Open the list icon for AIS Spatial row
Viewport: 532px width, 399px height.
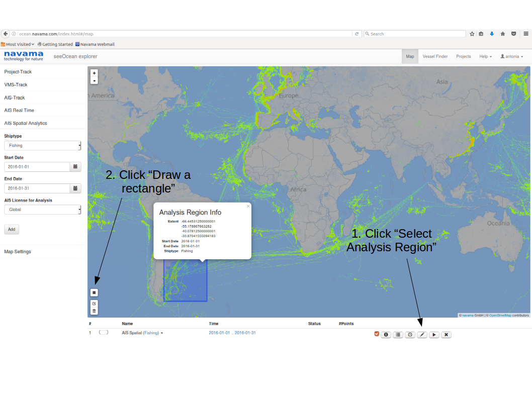pos(398,335)
